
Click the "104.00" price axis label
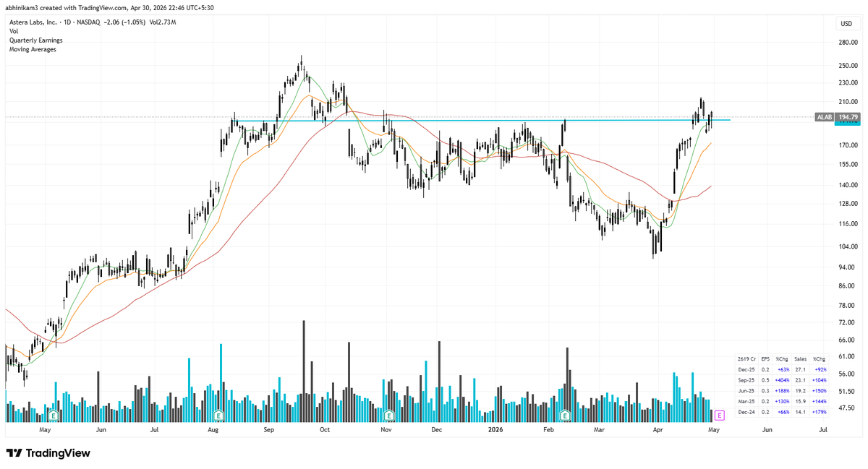(x=848, y=246)
